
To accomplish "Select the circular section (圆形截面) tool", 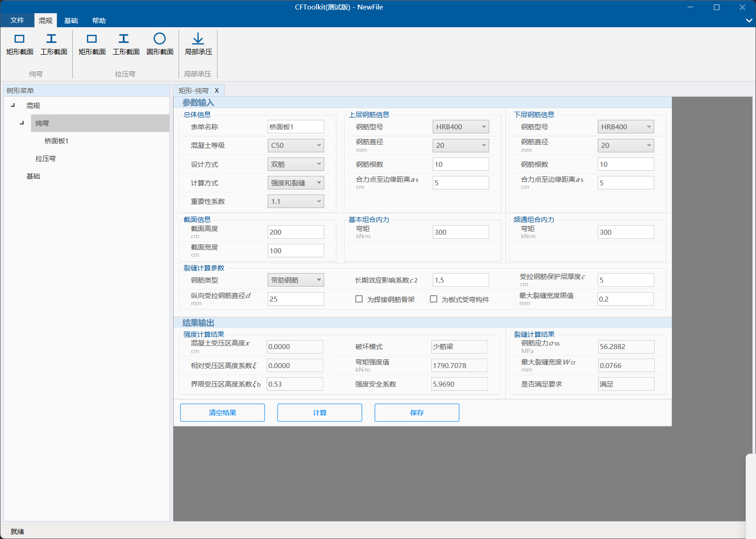I will point(160,44).
